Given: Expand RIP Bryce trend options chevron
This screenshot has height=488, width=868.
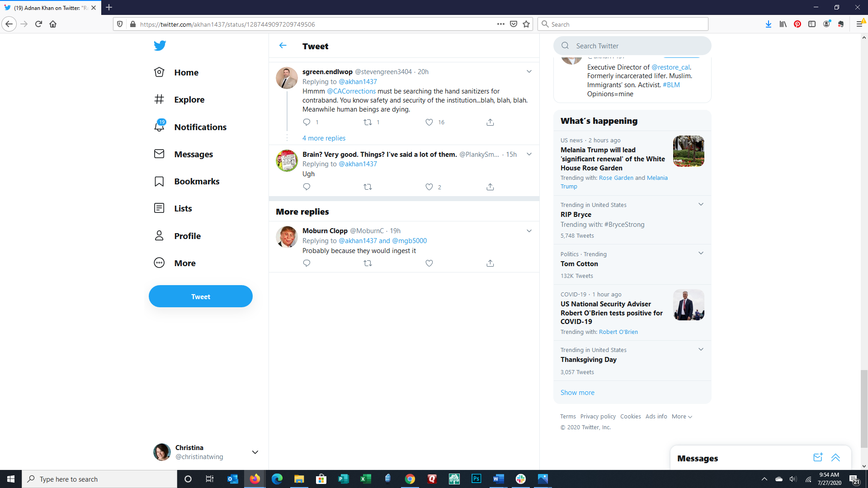Looking at the screenshot, I should 701,205.
